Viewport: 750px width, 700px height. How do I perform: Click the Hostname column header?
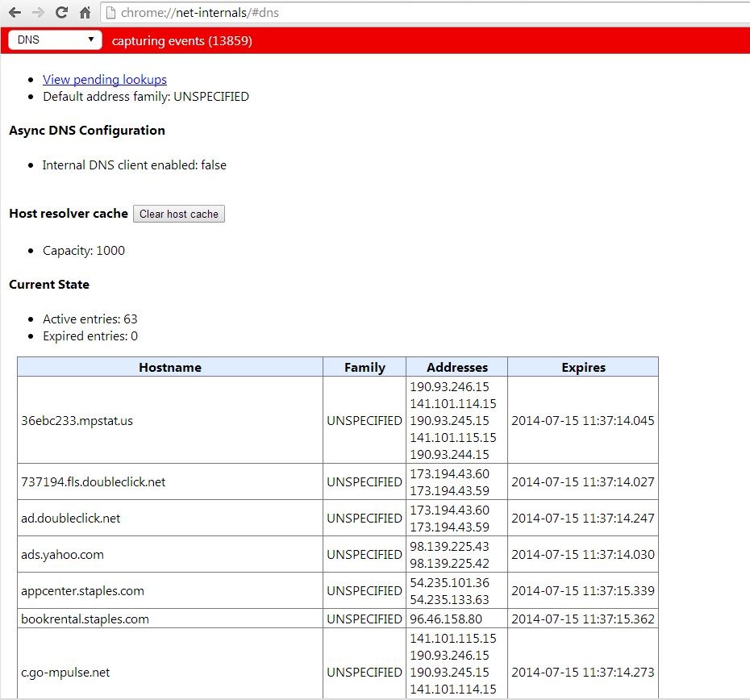coord(170,367)
